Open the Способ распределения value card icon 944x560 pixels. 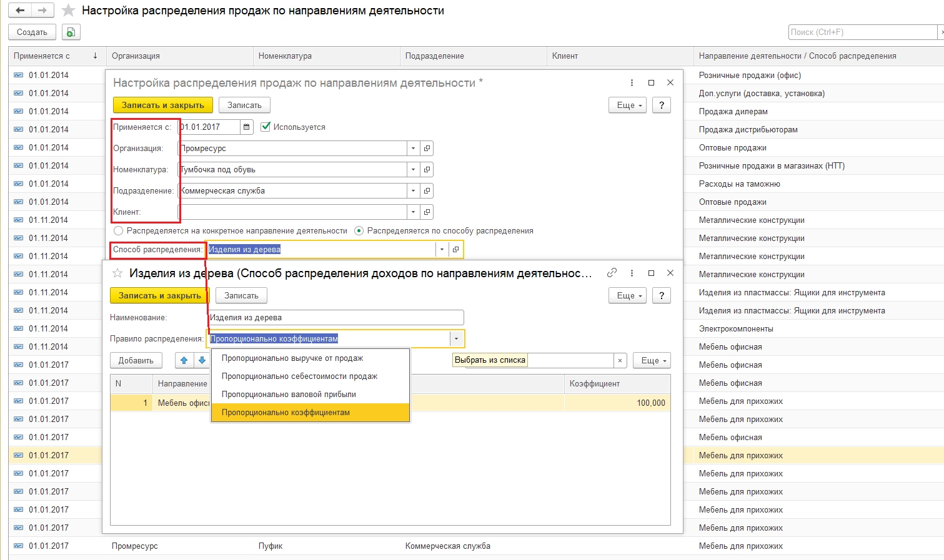(455, 250)
